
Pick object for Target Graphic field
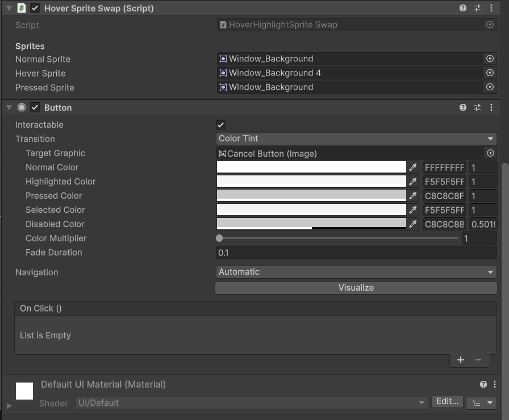(490, 153)
